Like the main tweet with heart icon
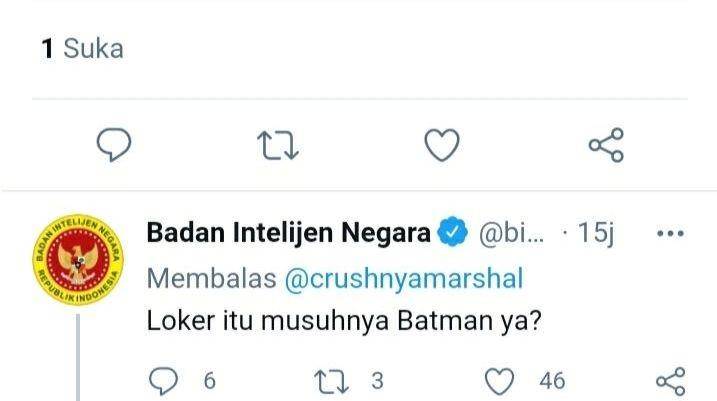The height and width of the screenshot is (401, 717). click(x=442, y=145)
